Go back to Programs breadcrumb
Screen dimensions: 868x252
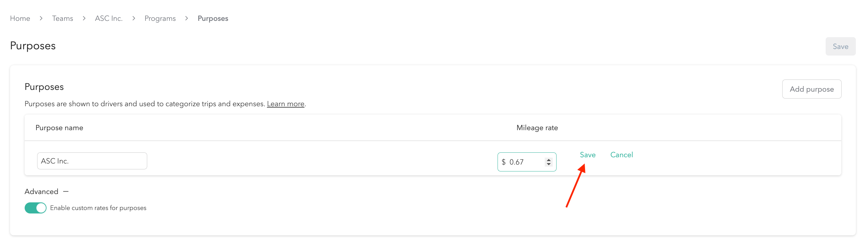160,18
